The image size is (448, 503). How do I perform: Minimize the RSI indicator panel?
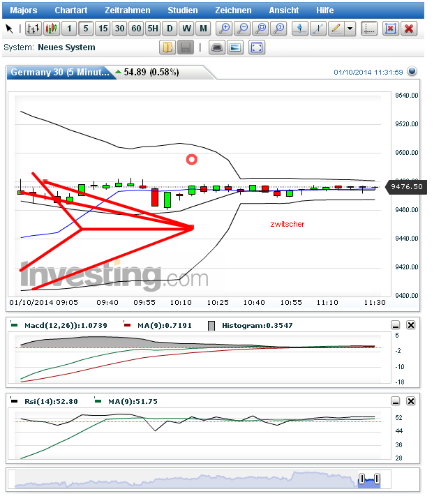pos(396,401)
